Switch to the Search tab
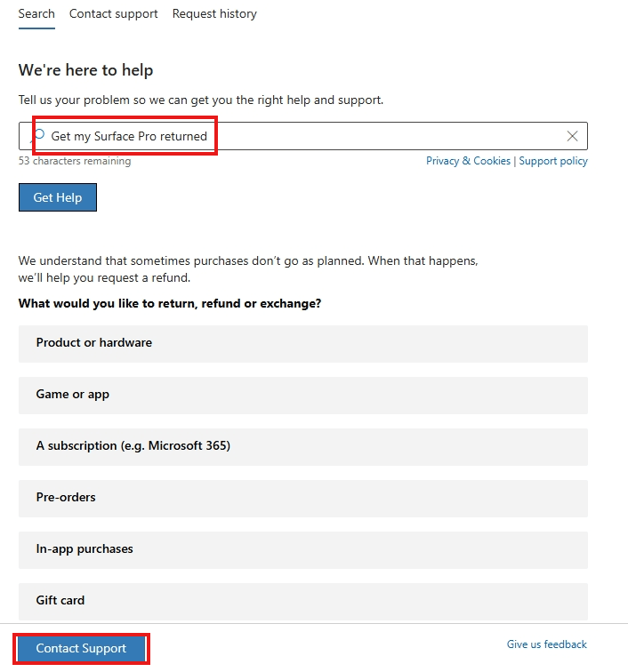The height and width of the screenshot is (672, 628). tap(36, 13)
